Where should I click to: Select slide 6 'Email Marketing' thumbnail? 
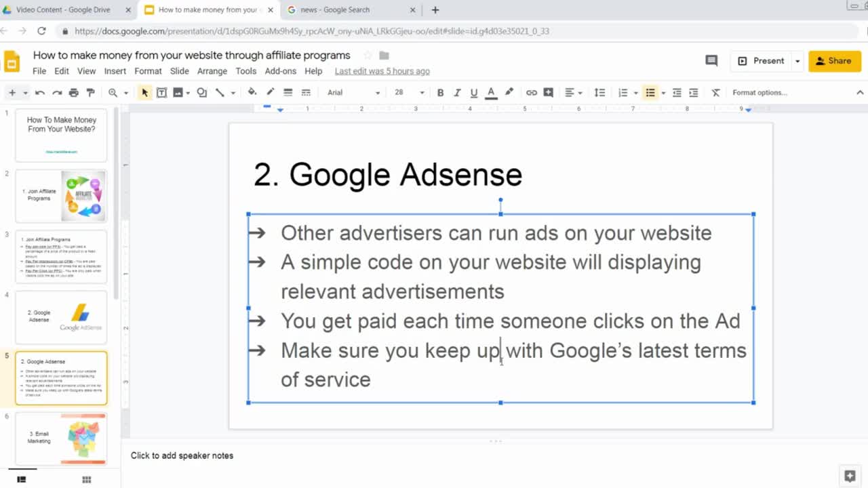tap(61, 439)
